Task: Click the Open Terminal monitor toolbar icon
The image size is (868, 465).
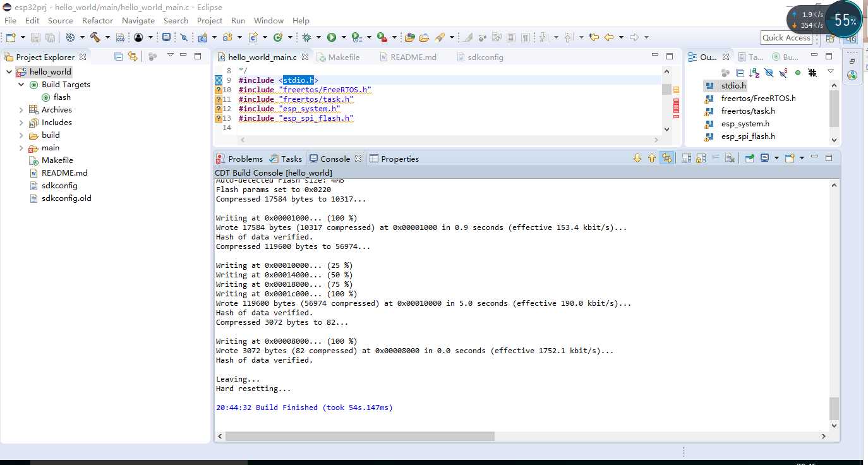Action: pyautogui.click(x=166, y=37)
